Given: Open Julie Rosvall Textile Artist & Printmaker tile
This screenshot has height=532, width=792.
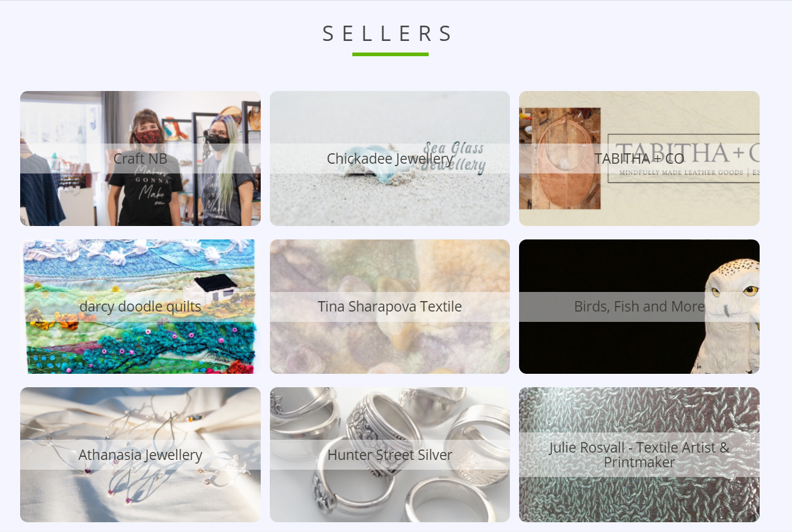Looking at the screenshot, I should coord(639,455).
